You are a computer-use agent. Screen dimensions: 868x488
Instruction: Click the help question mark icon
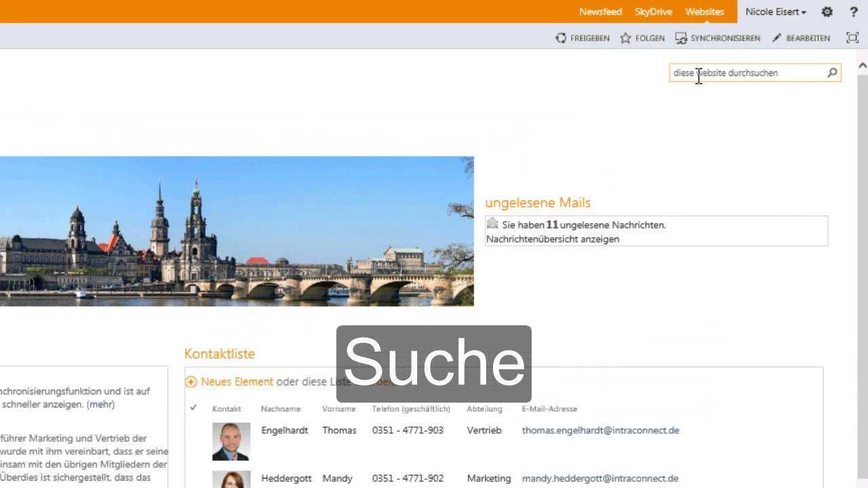point(854,12)
